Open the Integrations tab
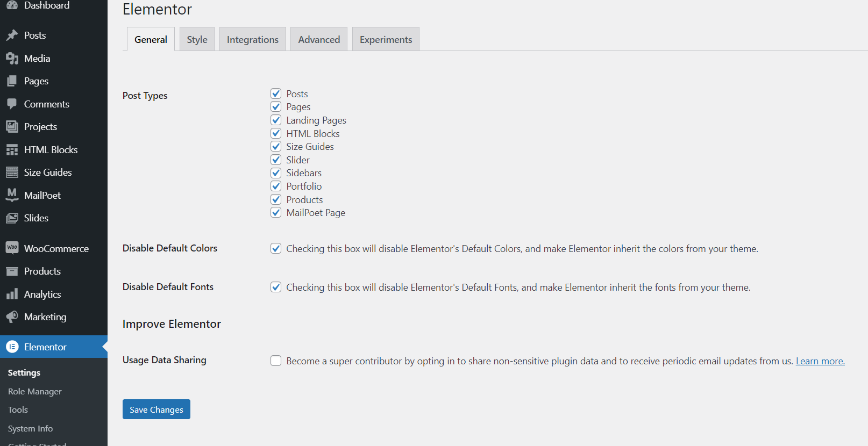The image size is (868, 446). pyautogui.click(x=253, y=39)
